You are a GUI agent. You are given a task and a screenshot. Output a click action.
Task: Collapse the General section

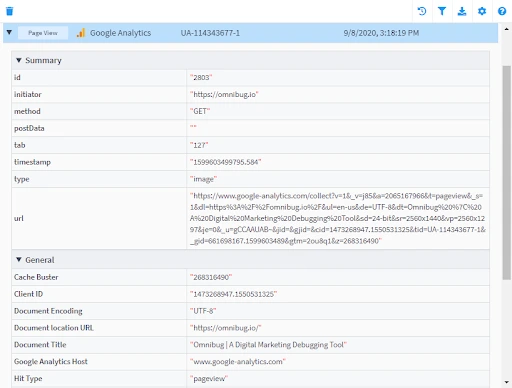pyautogui.click(x=19, y=260)
